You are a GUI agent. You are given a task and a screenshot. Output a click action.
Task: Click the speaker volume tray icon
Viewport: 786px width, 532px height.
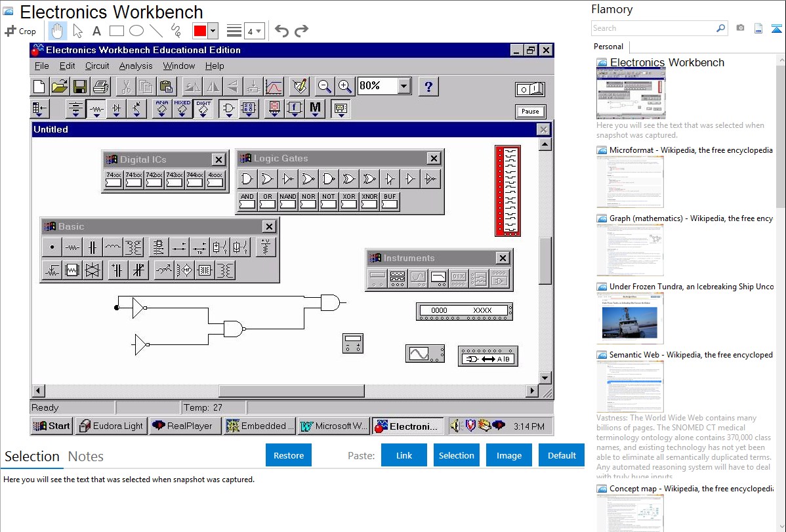pos(455,426)
